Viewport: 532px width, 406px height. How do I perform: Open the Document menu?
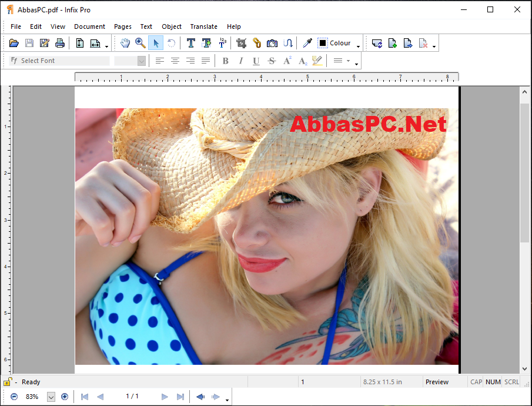point(89,26)
